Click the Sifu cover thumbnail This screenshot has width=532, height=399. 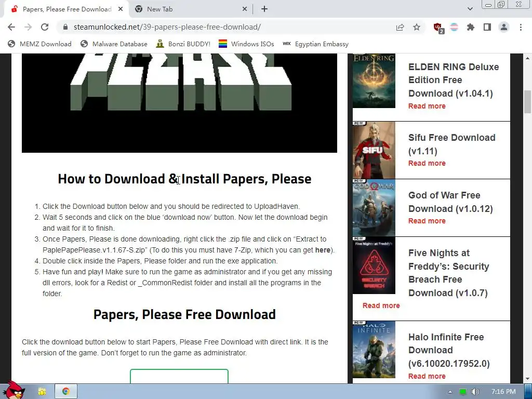coord(374,150)
